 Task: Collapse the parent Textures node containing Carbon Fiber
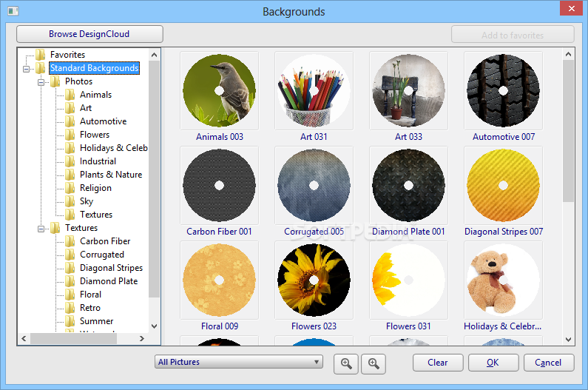point(41,229)
